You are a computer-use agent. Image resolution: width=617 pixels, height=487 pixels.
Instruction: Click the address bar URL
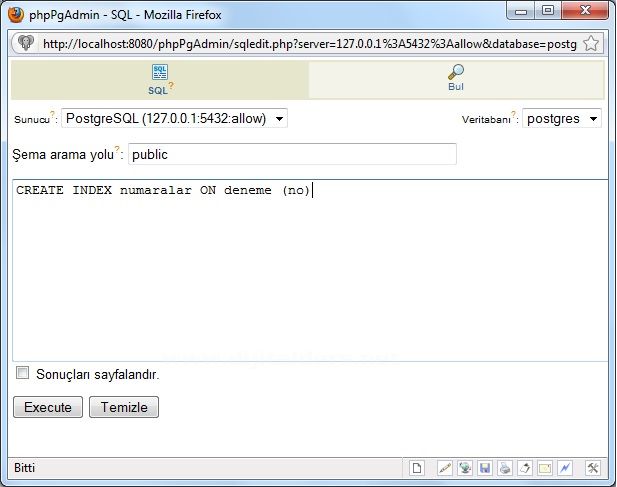[x=309, y=44]
